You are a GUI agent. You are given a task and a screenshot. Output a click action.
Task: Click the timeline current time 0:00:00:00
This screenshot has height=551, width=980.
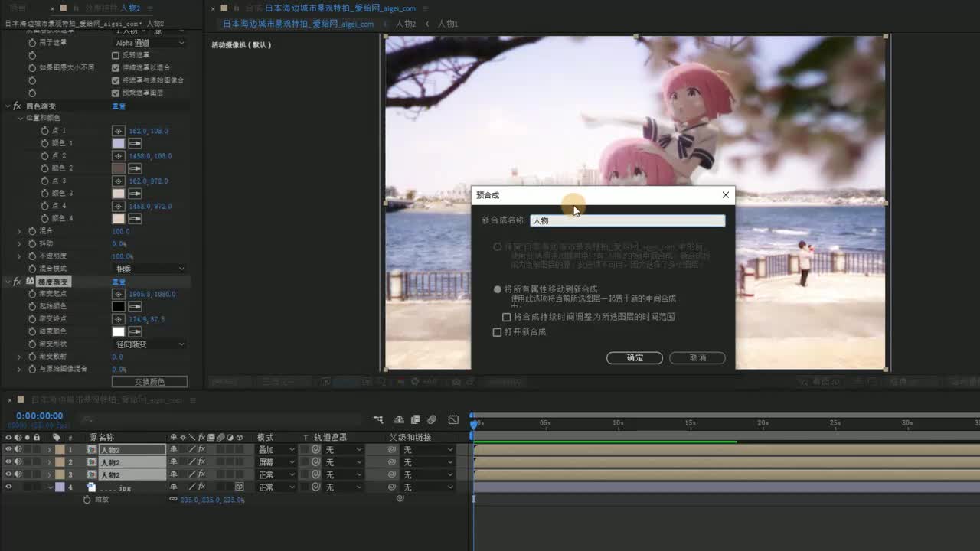(40, 416)
